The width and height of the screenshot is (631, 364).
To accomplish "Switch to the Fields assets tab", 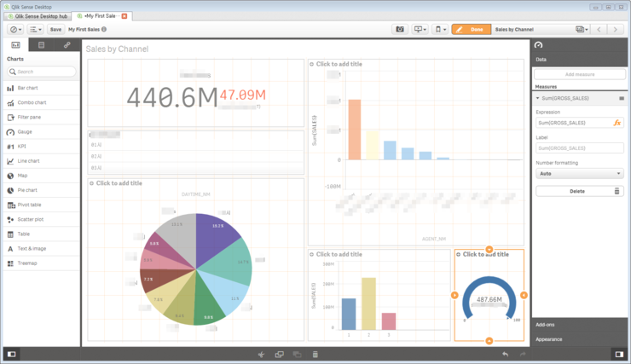I will click(x=41, y=44).
